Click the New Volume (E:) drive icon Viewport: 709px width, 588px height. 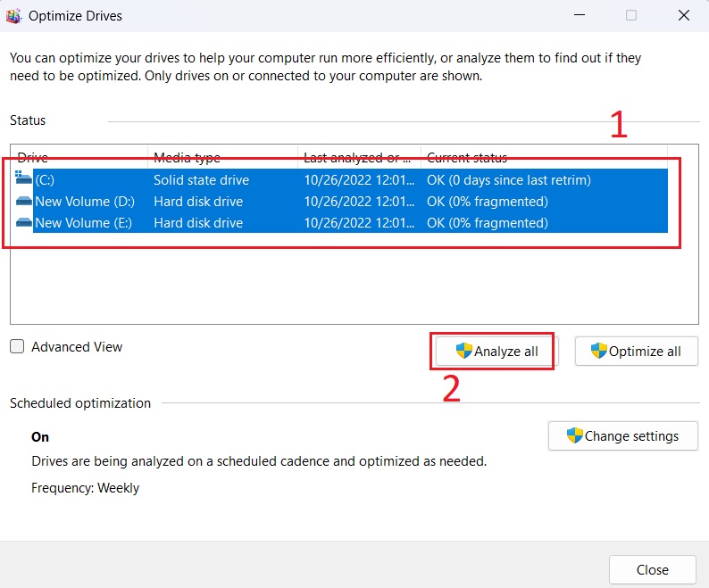pos(24,223)
